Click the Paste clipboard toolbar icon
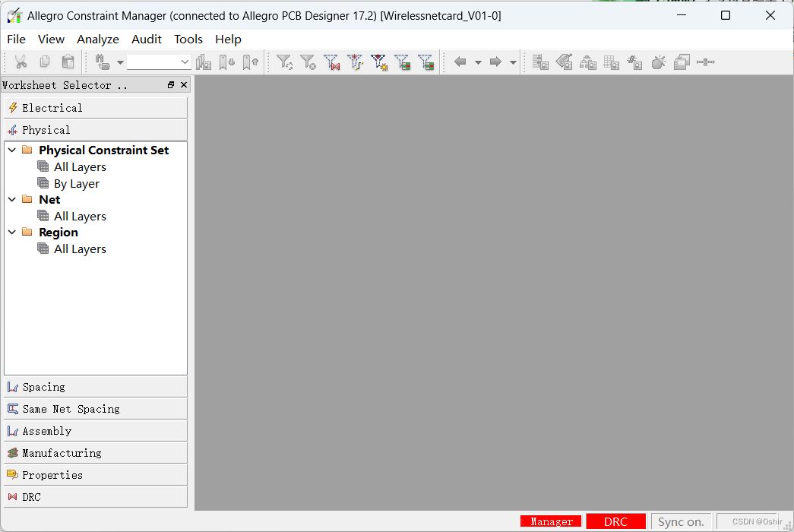The height and width of the screenshot is (532, 794). [68, 62]
